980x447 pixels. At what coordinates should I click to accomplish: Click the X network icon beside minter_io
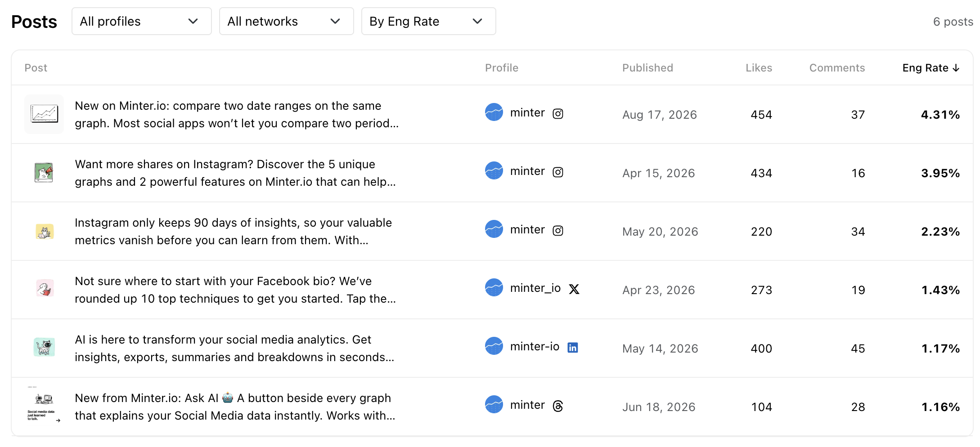click(x=574, y=289)
